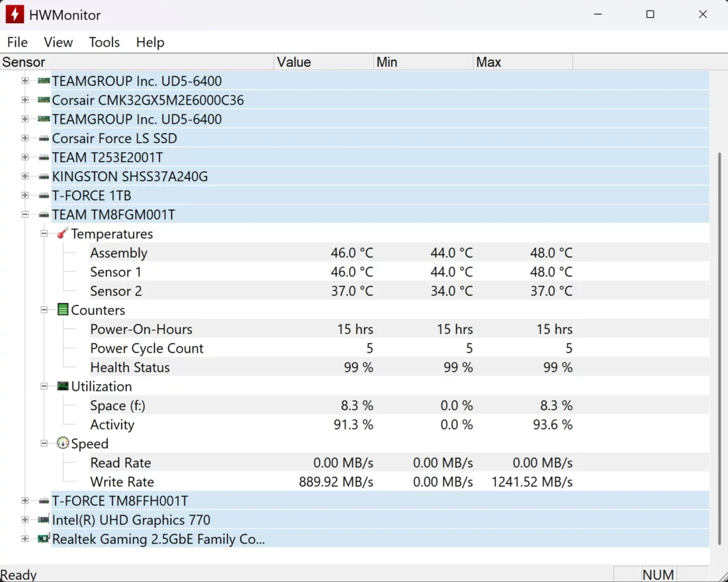Viewport: 728px width, 582px height.
Task: Select the Power-On-Hours row
Action: tap(399, 329)
